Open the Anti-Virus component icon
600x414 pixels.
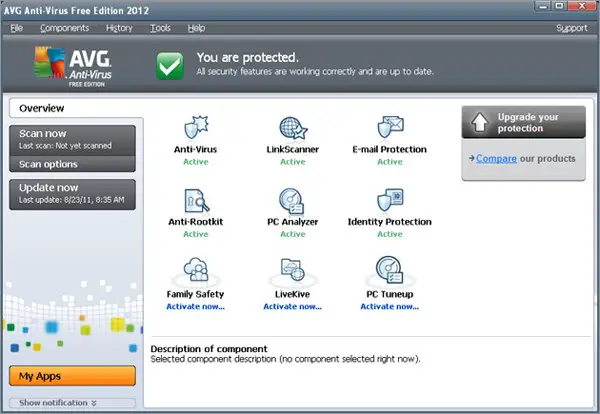coord(196,127)
